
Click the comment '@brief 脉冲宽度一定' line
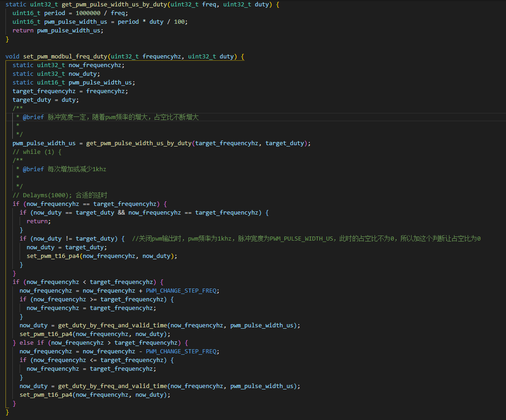pos(107,117)
